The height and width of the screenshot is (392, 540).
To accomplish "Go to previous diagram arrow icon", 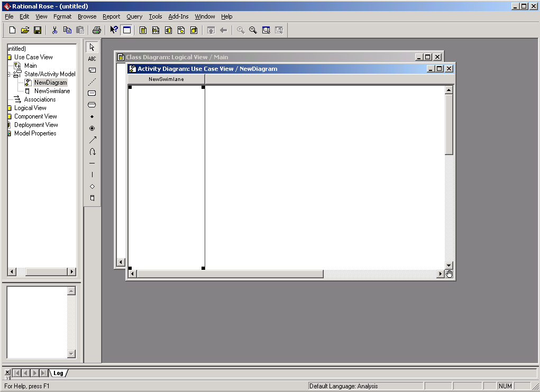I will [224, 30].
